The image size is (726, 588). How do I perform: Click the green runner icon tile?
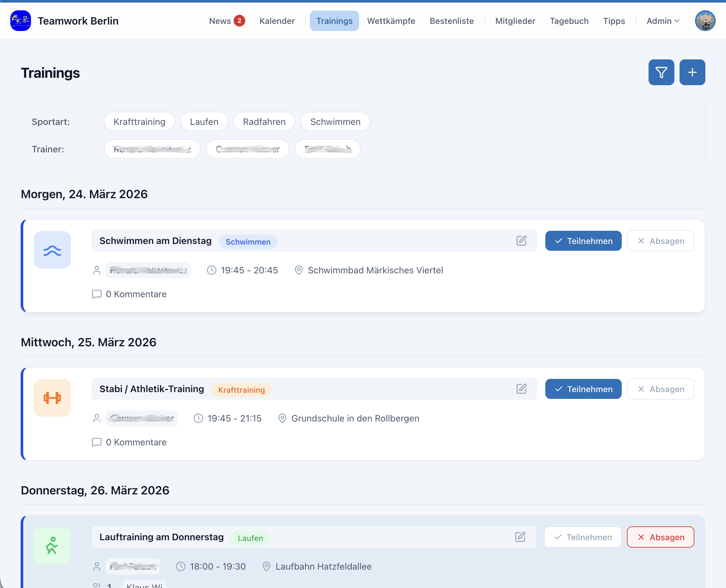(52, 546)
